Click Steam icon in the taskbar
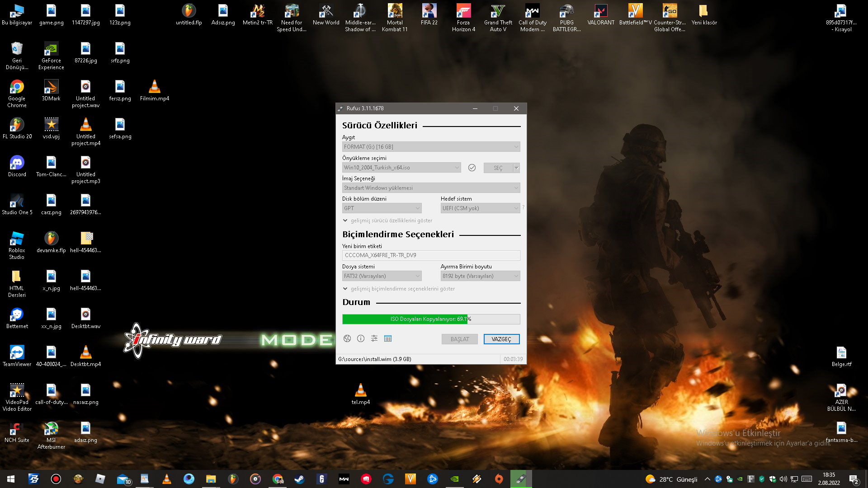Image resolution: width=868 pixels, height=488 pixels. (x=299, y=479)
